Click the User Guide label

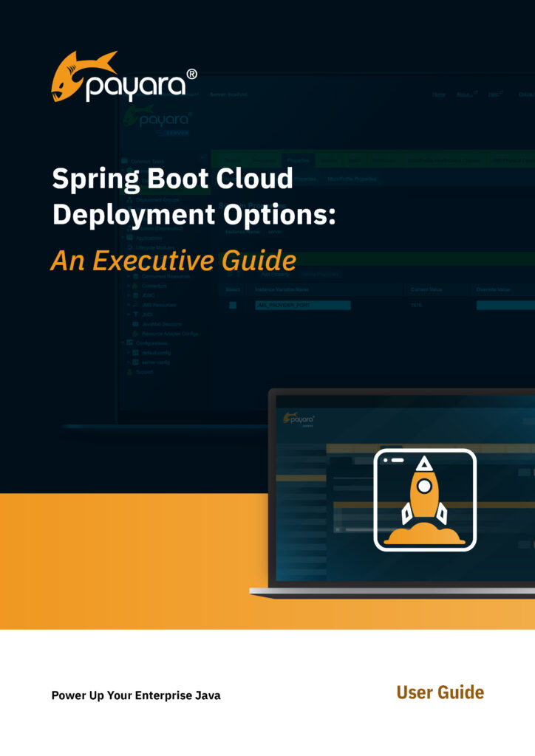point(440,693)
